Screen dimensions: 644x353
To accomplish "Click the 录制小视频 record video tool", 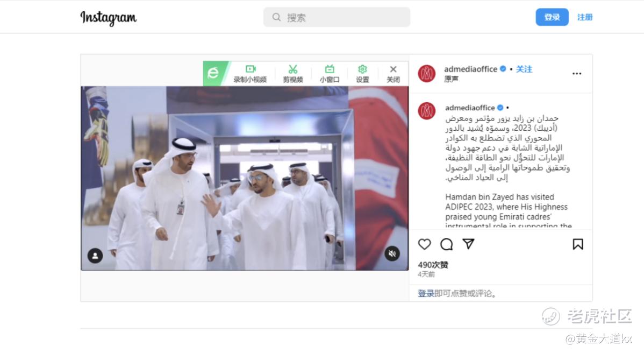I will [x=250, y=74].
